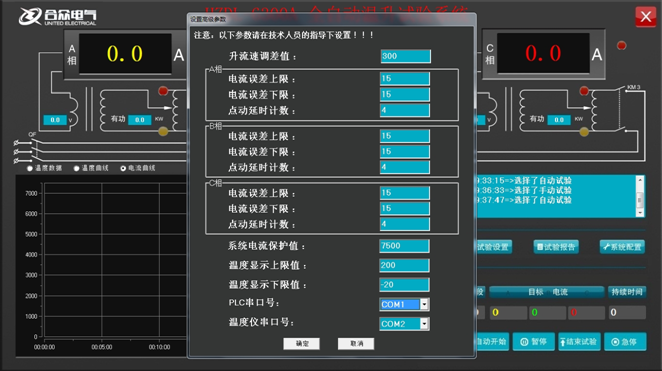Open the 温度仪串口号 COM2 dropdown
This screenshot has height=371, width=662.
point(424,324)
